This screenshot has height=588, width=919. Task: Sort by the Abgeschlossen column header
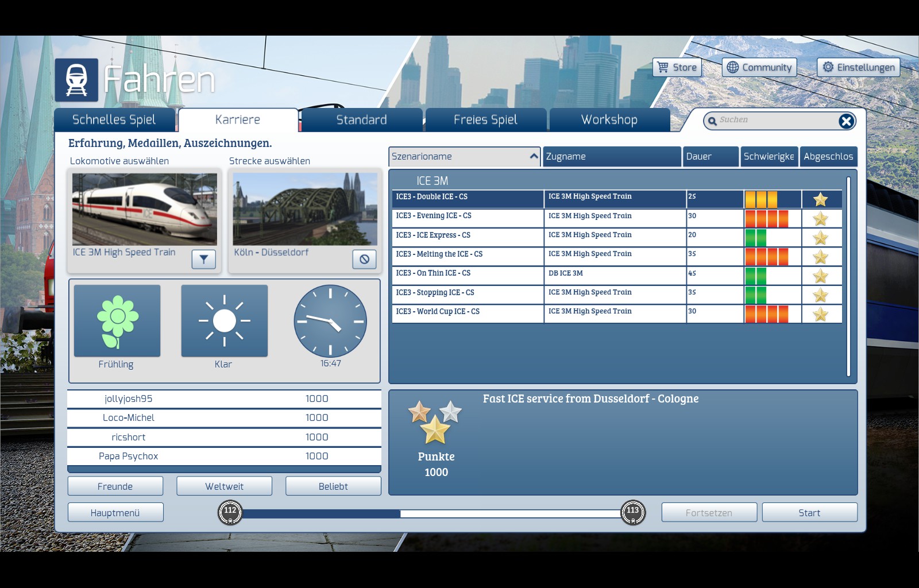tap(829, 156)
